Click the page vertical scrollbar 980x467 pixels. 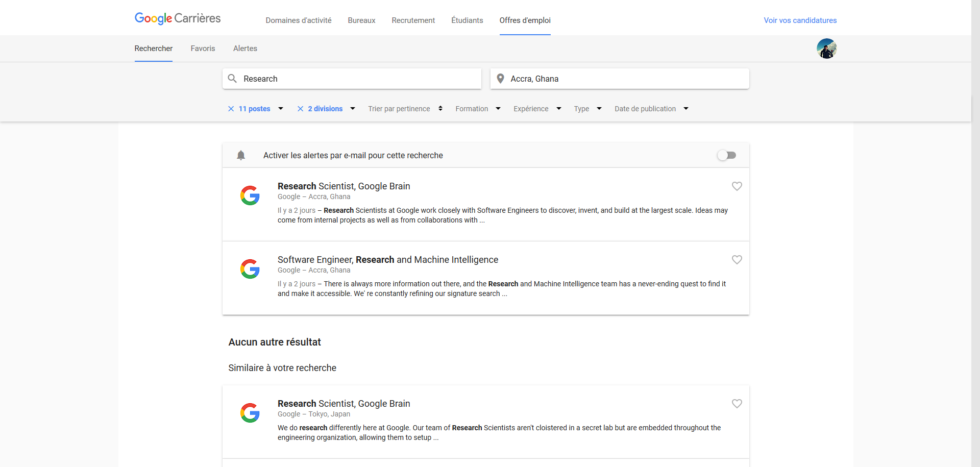pos(975,233)
